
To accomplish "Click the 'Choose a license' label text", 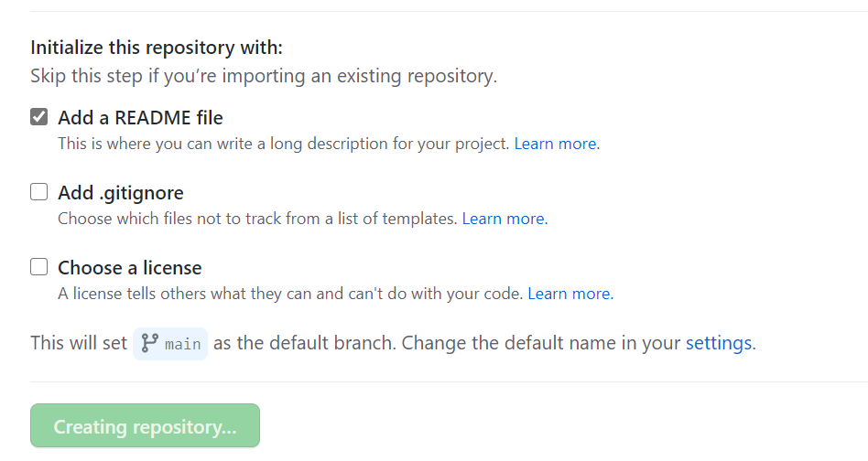I will click(130, 268).
